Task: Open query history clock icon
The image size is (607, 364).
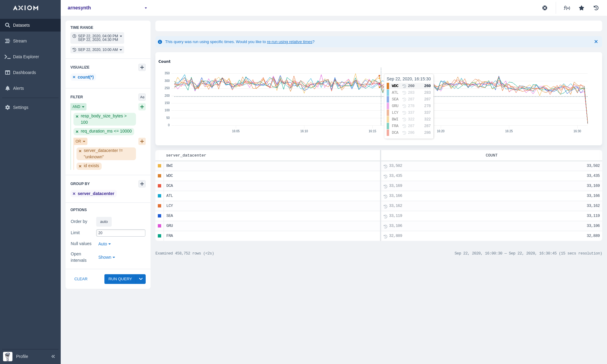Action: coord(596,8)
